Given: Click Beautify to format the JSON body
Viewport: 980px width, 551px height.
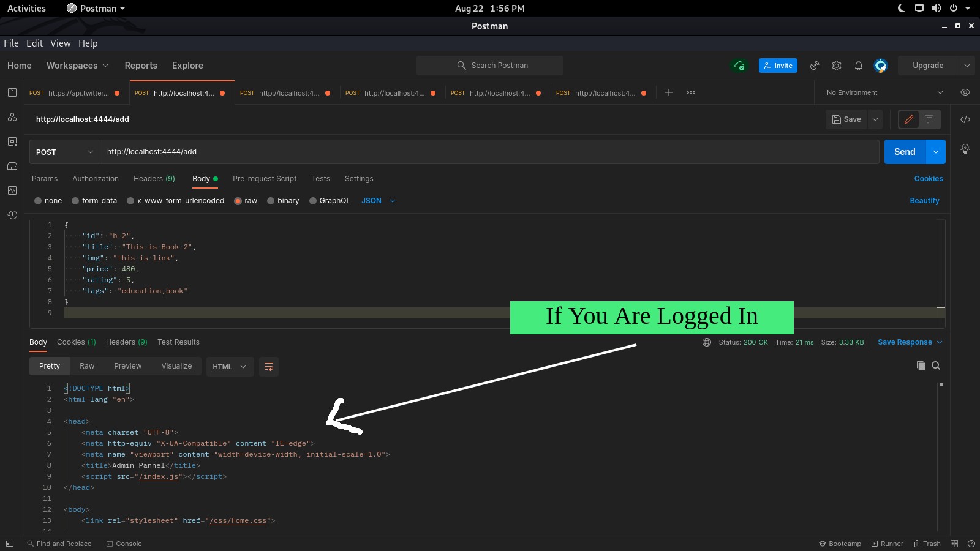Looking at the screenshot, I should coord(924,200).
